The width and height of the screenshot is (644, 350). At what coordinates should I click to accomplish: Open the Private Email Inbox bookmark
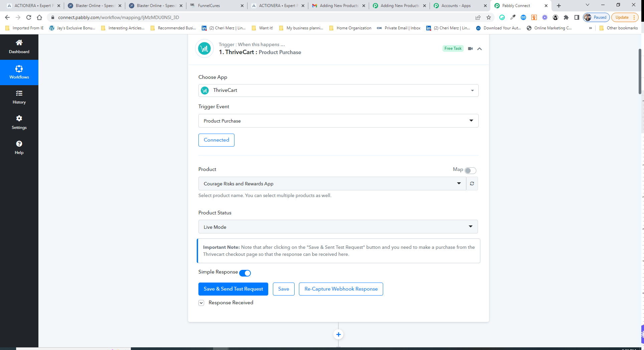pyautogui.click(x=399, y=28)
